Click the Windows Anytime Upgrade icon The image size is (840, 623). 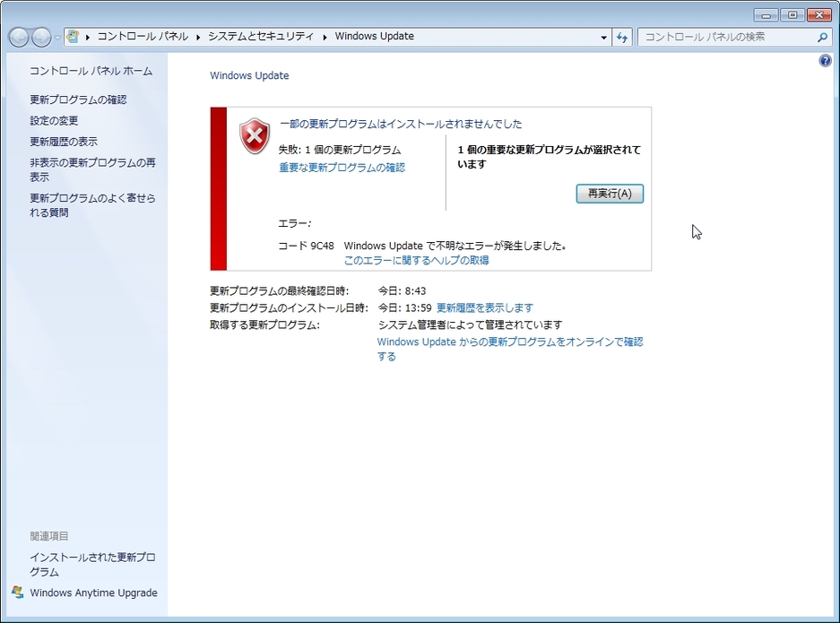18,592
